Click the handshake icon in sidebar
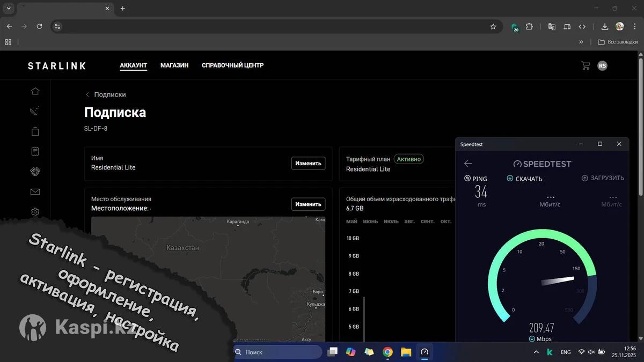The width and height of the screenshot is (644, 362). point(35,172)
